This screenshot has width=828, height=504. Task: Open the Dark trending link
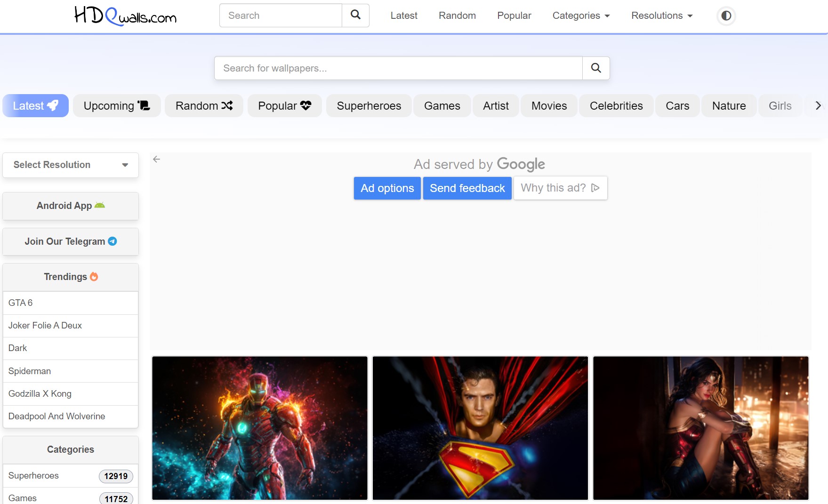71,348
